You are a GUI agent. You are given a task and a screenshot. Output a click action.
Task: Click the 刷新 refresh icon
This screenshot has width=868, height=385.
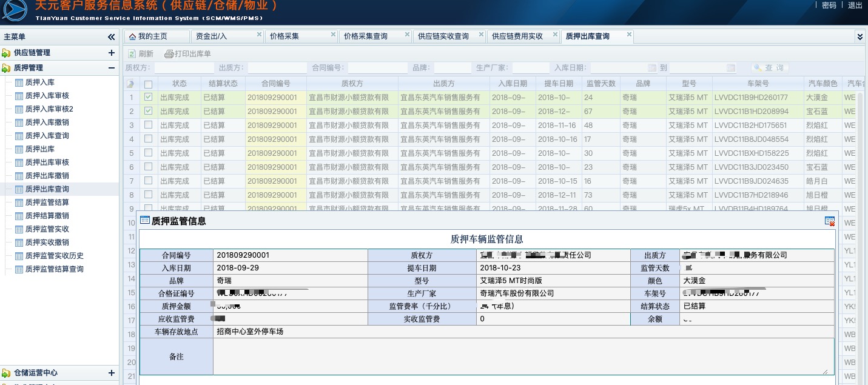(x=132, y=54)
